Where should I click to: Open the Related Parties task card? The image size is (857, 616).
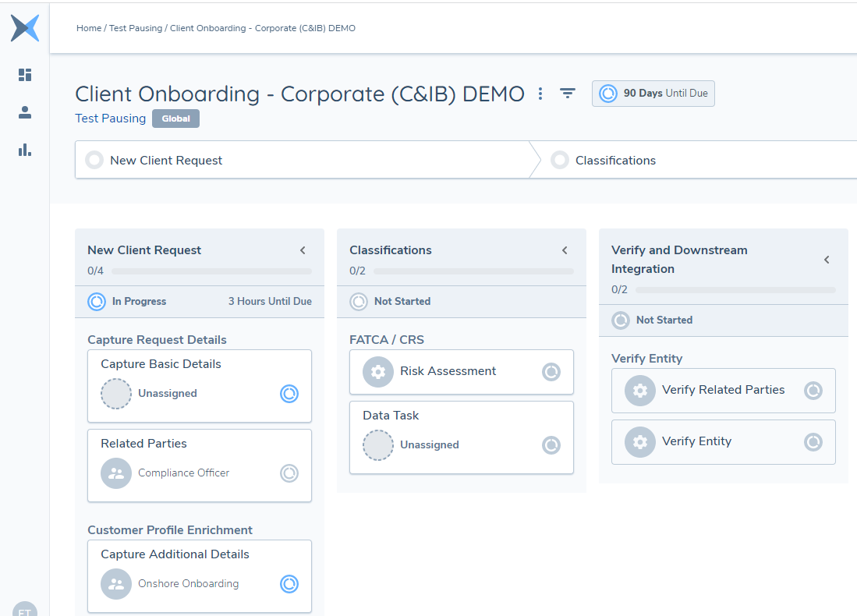coord(200,466)
